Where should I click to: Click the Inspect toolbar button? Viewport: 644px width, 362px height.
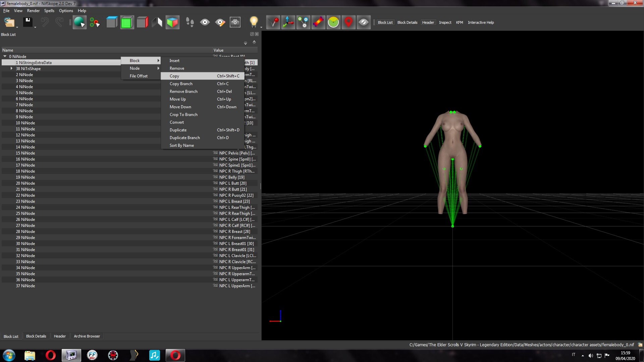click(x=445, y=22)
